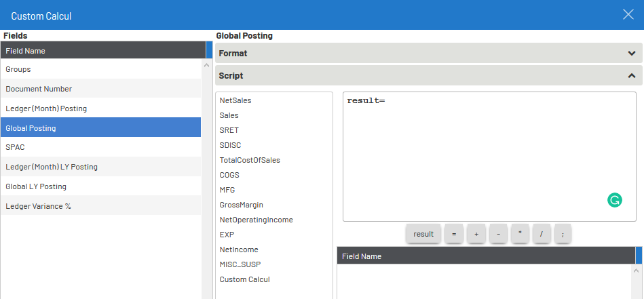Click the green Grammarly icon in script box
Image resolution: width=644 pixels, height=299 pixels.
coord(614,200)
